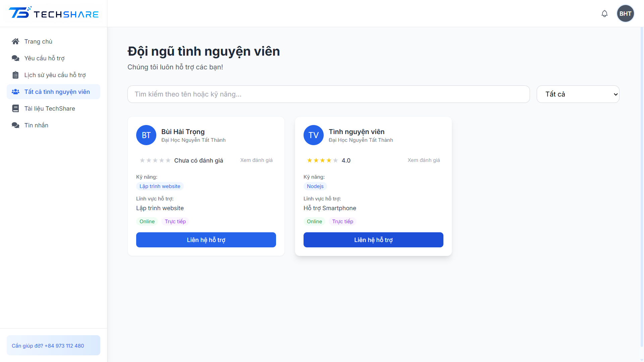
Task: Click the Lập trình website skill tag
Action: [x=160, y=186]
